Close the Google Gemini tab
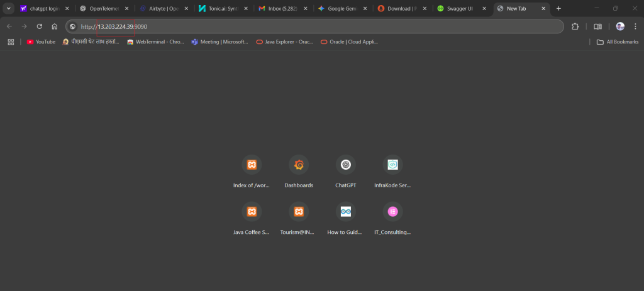This screenshot has width=644, height=291. [x=365, y=9]
